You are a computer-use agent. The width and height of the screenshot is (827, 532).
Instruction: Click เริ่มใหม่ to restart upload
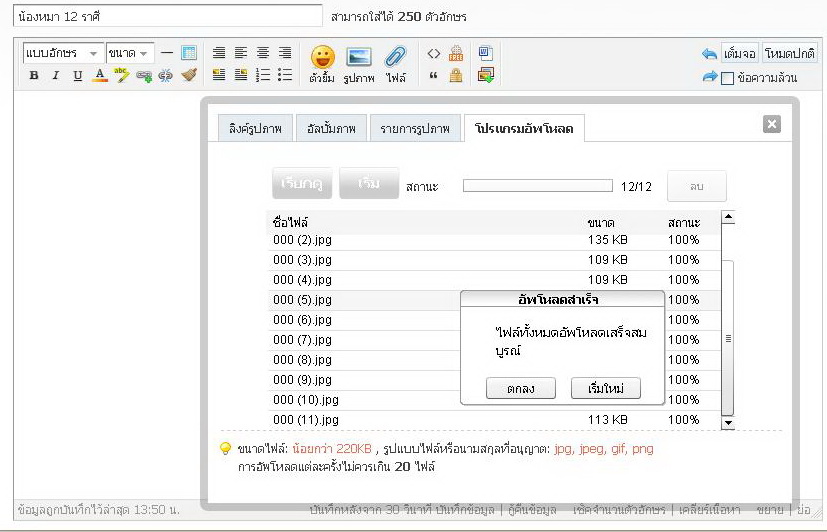(x=605, y=389)
